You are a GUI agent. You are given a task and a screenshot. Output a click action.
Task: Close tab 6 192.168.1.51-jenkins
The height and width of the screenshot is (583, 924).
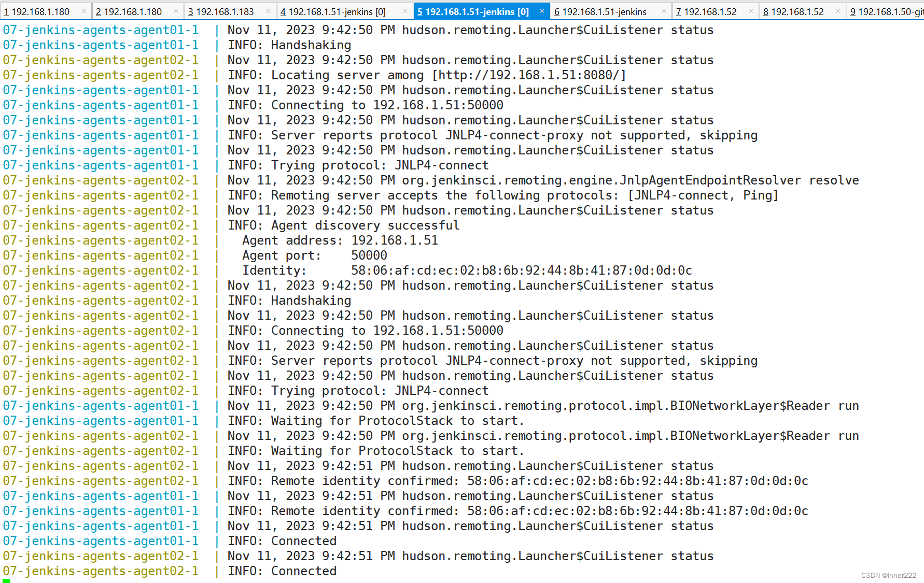coord(664,11)
